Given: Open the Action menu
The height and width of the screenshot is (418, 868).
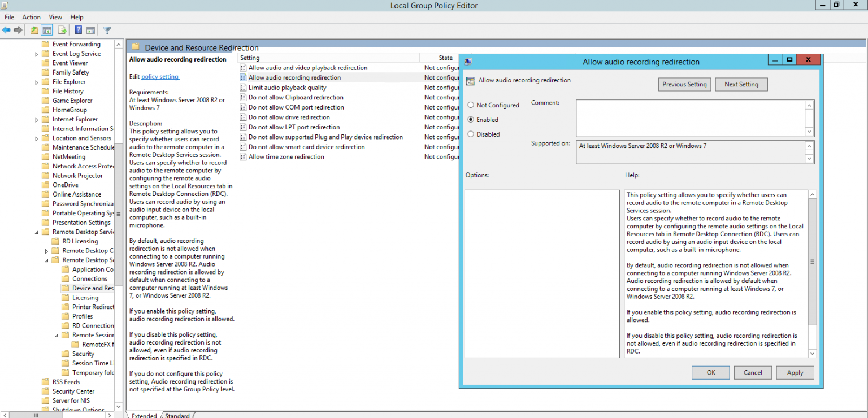Looking at the screenshot, I should 31,17.
